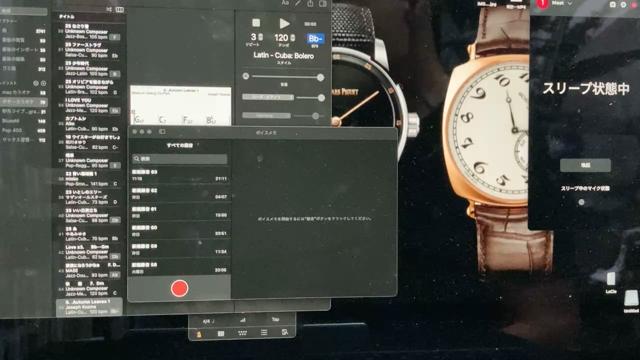Click the share icon in the toolbar
Image resolution: width=640 pixels, height=360 pixels.
[x=311, y=3]
